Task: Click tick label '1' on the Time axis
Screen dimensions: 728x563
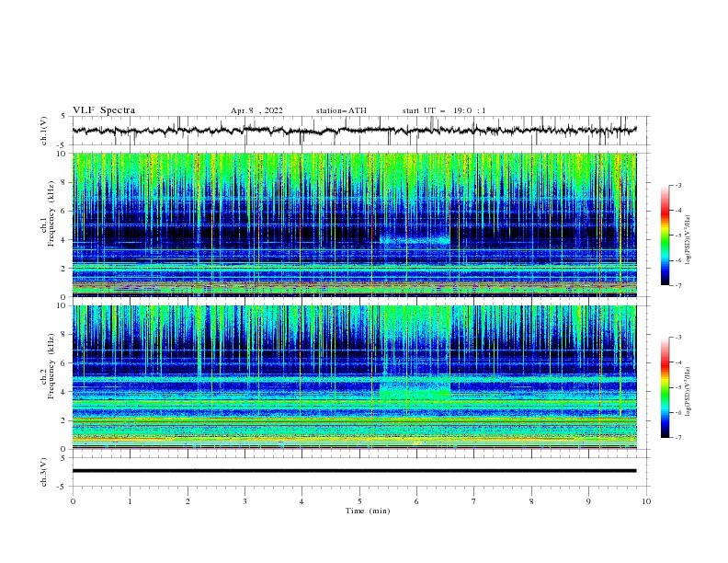Action: (130, 501)
